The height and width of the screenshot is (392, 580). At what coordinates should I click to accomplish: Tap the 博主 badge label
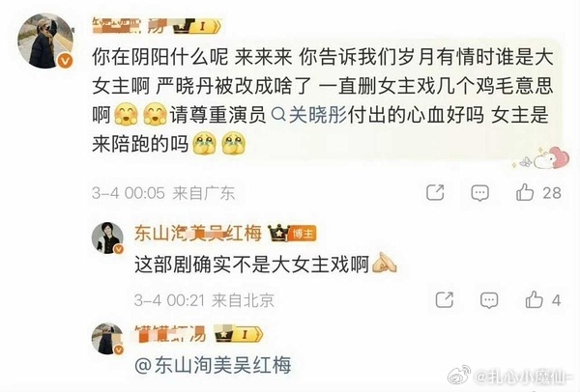click(x=303, y=234)
